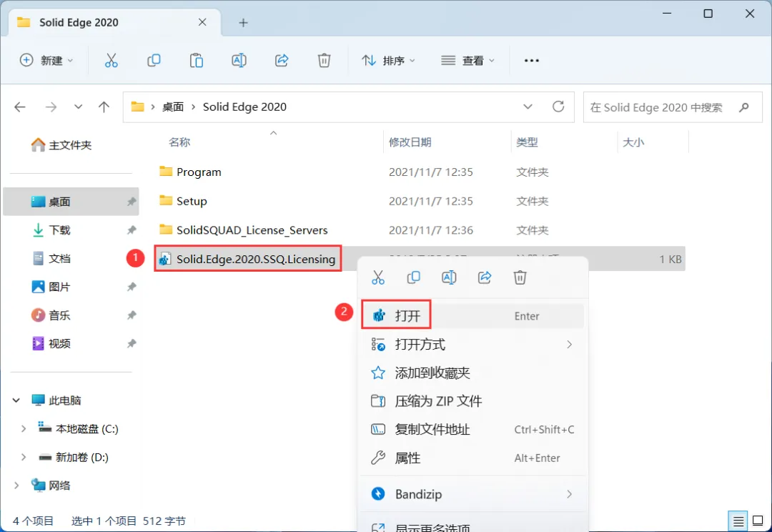This screenshot has height=532, width=772.
Task: Click the Paste icon in the toolbar
Action: pos(197,61)
